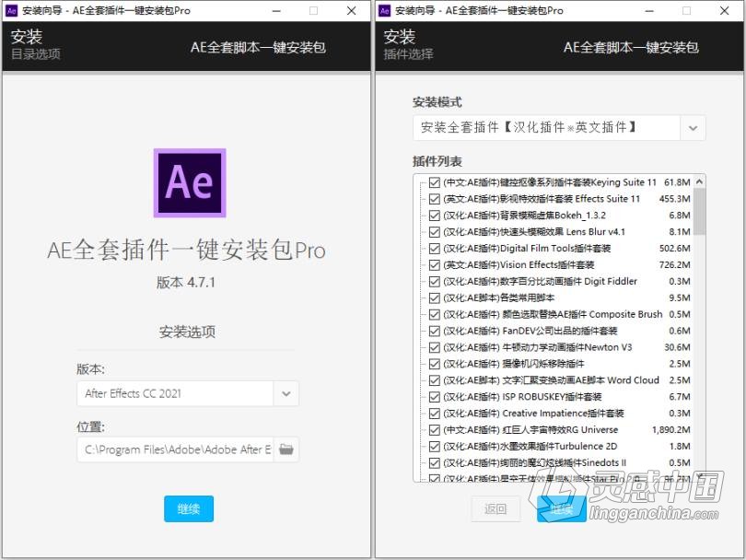Toggle 各类常用脚本 checkbox

[x=434, y=297]
